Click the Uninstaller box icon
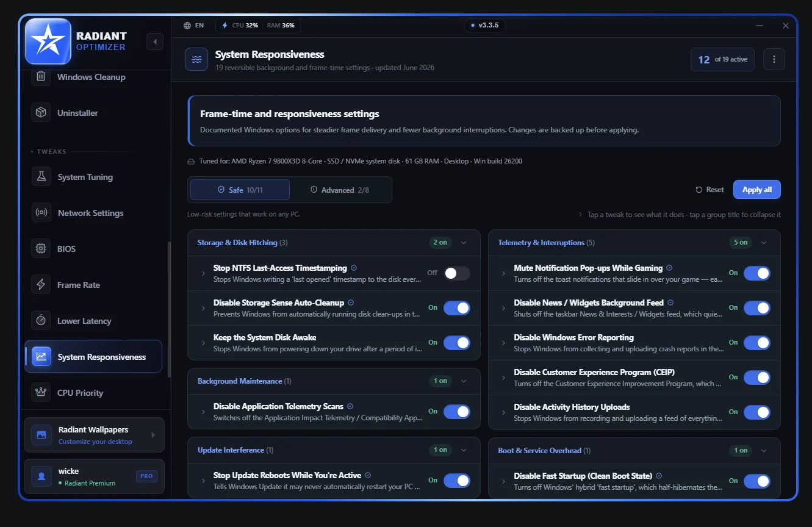The width and height of the screenshot is (812, 527). click(x=41, y=113)
